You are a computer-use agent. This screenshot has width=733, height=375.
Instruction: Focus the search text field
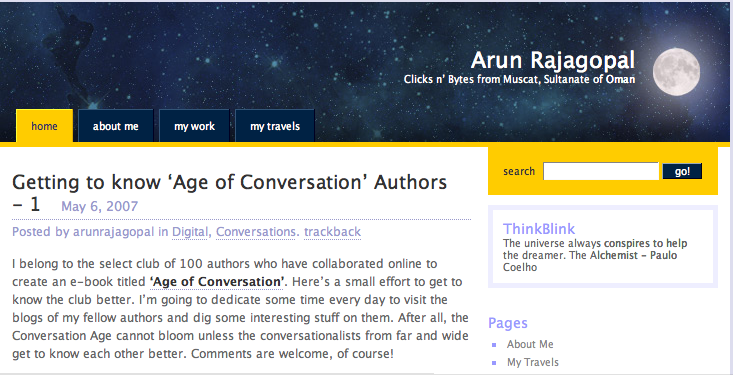[601, 171]
